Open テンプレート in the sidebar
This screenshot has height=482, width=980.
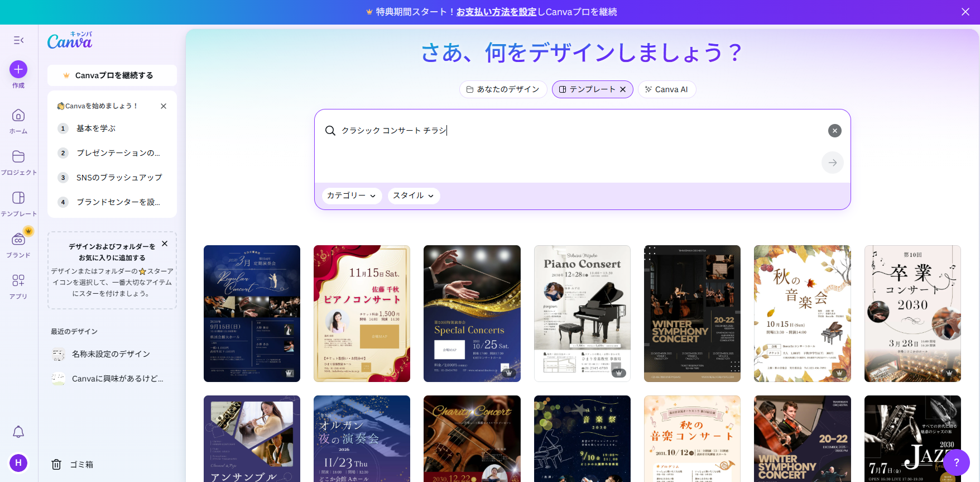[18, 198]
